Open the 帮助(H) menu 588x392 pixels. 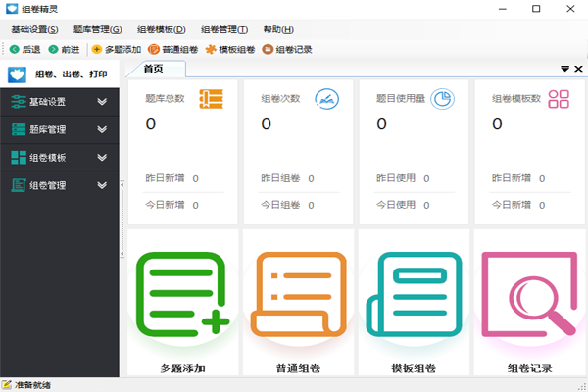[x=278, y=29]
